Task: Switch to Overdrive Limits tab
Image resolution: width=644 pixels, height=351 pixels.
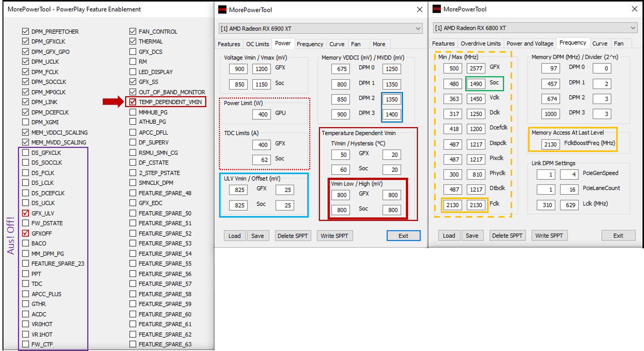Action: click(x=481, y=43)
